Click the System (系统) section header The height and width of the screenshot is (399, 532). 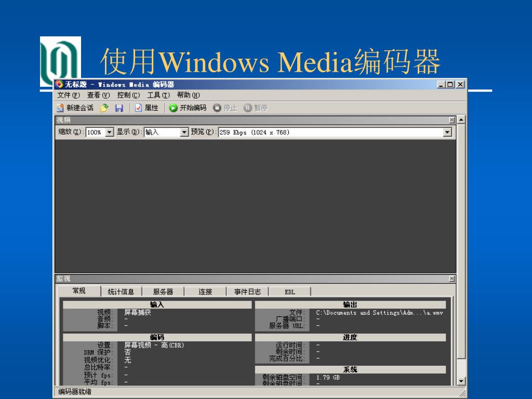[x=350, y=369]
